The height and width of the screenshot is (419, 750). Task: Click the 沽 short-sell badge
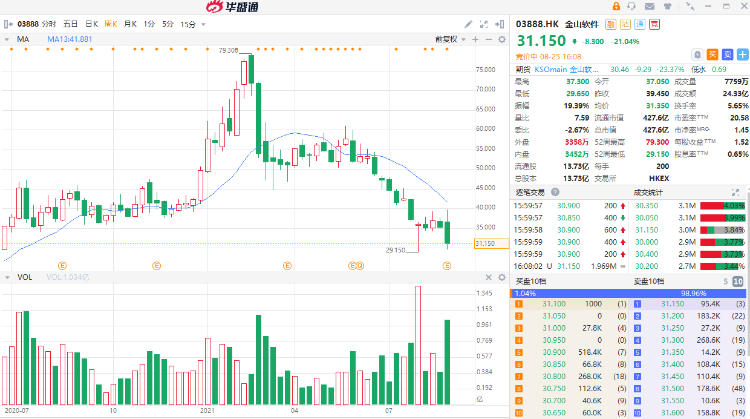point(625,24)
